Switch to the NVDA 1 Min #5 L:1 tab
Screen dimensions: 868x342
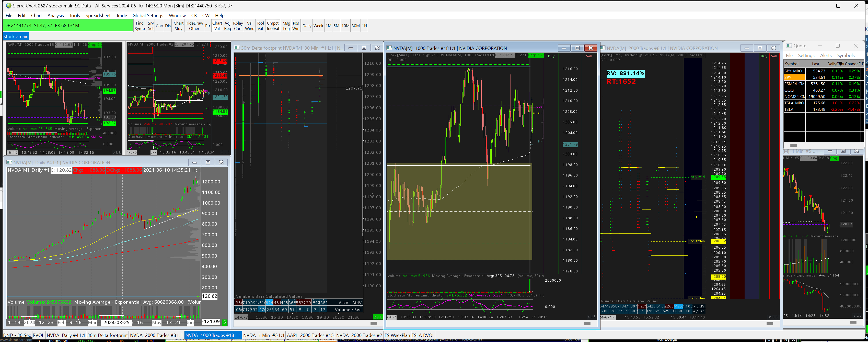264,335
